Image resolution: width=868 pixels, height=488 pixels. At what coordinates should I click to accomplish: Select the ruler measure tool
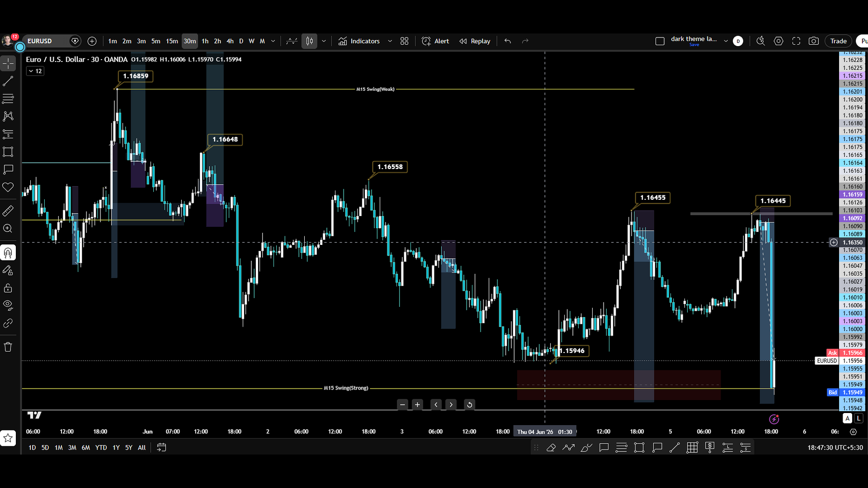8,211
